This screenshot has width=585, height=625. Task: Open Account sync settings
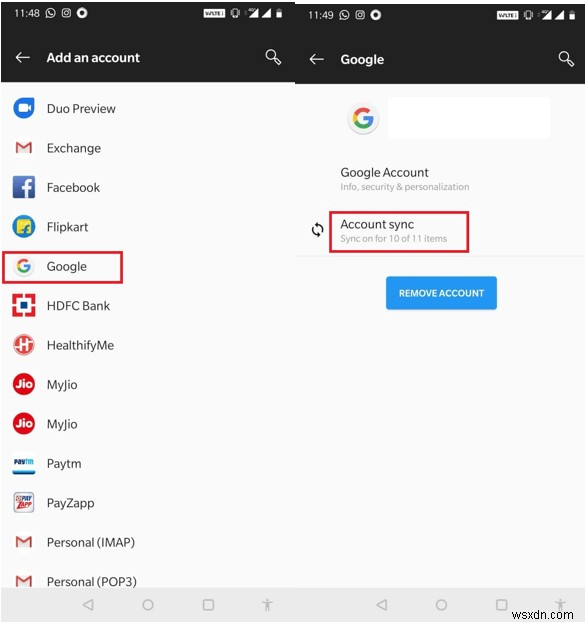tap(399, 232)
